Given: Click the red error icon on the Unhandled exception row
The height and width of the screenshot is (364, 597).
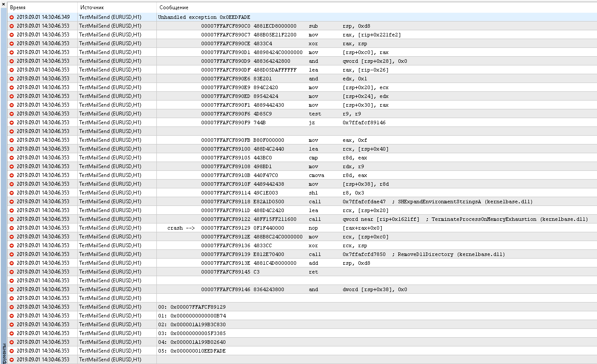Looking at the screenshot, I should [11, 17].
